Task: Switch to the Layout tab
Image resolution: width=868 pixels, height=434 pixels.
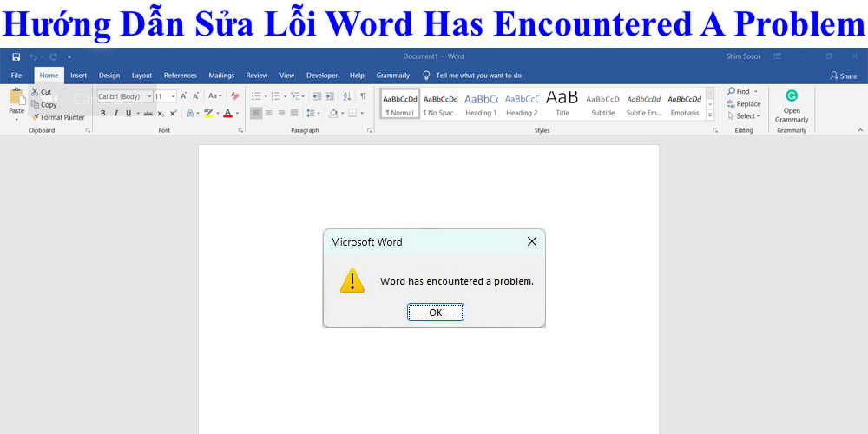Action: 141,76
